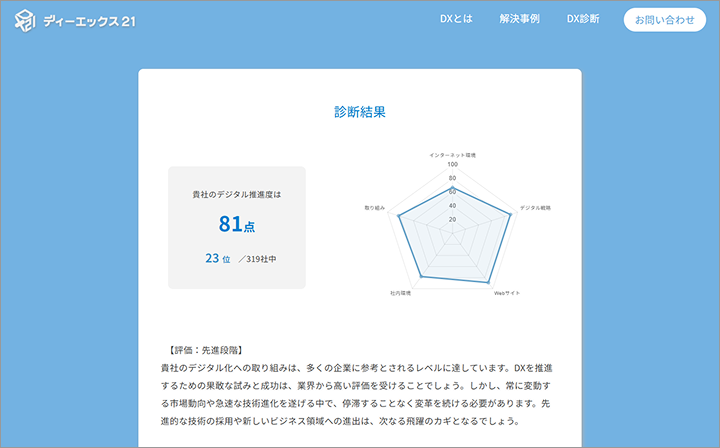Image resolution: width=720 pixels, height=448 pixels.
Task: Select DX診断 in the navigation bar
Action: coord(583,19)
